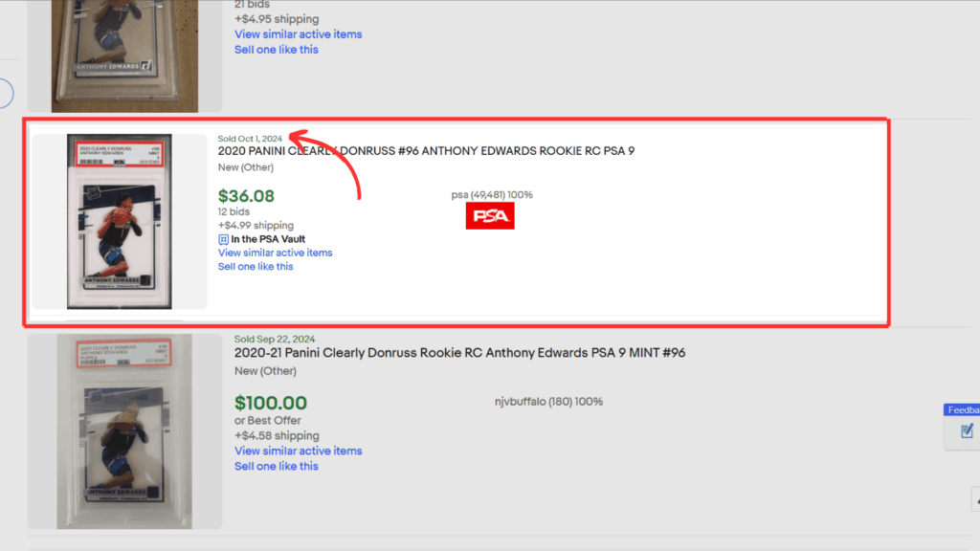Open the card thumbnail of the +$4.95 shipping listing
Image resolution: width=980 pixels, height=551 pixels.
tap(124, 56)
